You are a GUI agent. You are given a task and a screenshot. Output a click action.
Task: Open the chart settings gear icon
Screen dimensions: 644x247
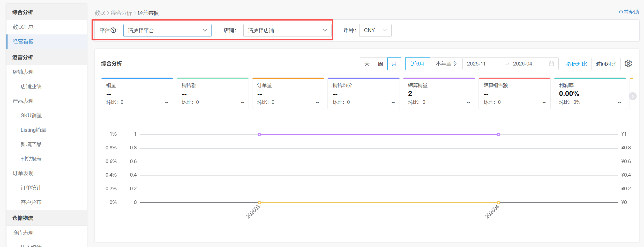628,64
